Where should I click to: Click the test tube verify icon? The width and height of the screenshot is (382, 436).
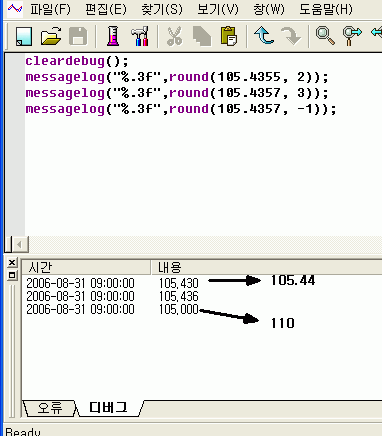point(113,36)
